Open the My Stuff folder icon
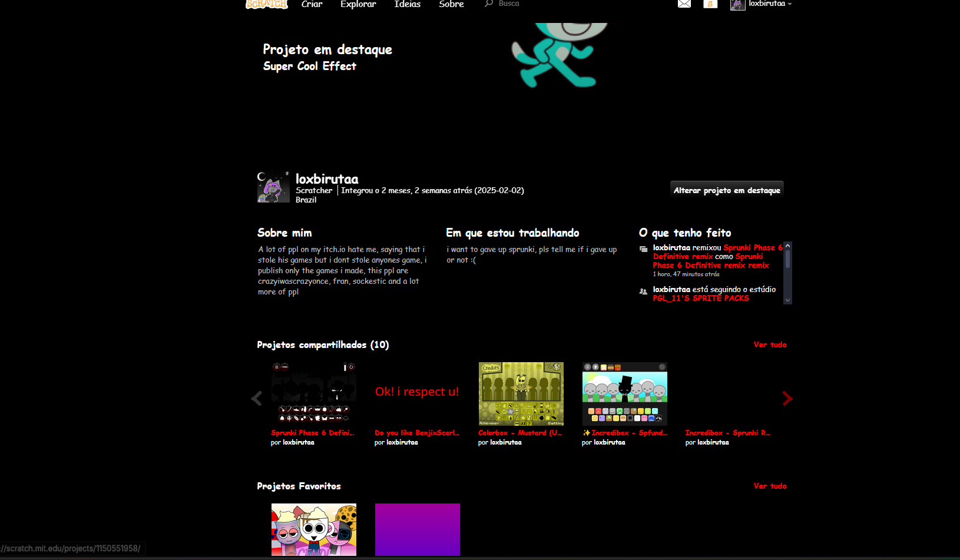Screen dimensions: 960x560 click(x=710, y=4)
